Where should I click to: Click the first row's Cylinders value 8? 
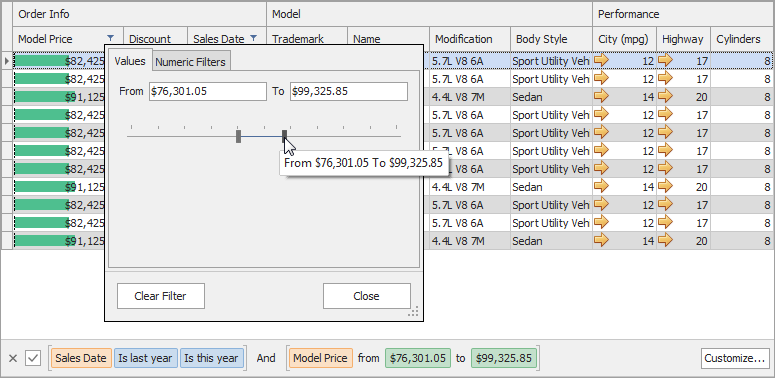pos(767,61)
